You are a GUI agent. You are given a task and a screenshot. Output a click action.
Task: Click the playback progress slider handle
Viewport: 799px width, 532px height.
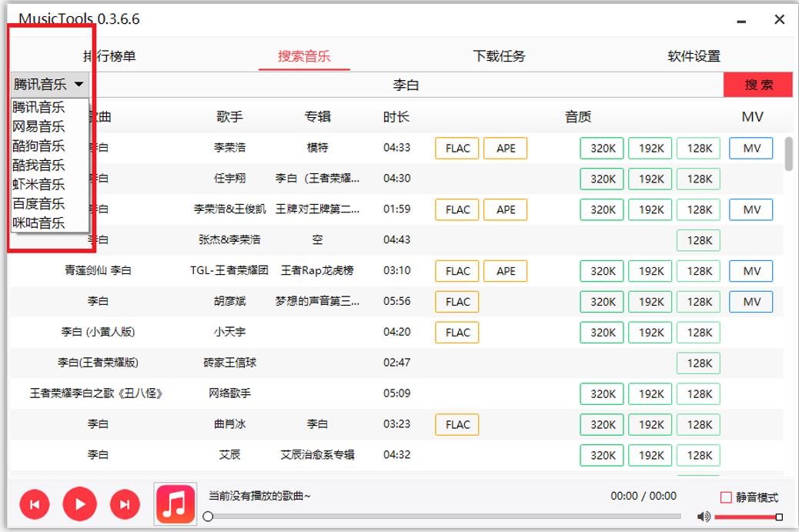point(208,517)
